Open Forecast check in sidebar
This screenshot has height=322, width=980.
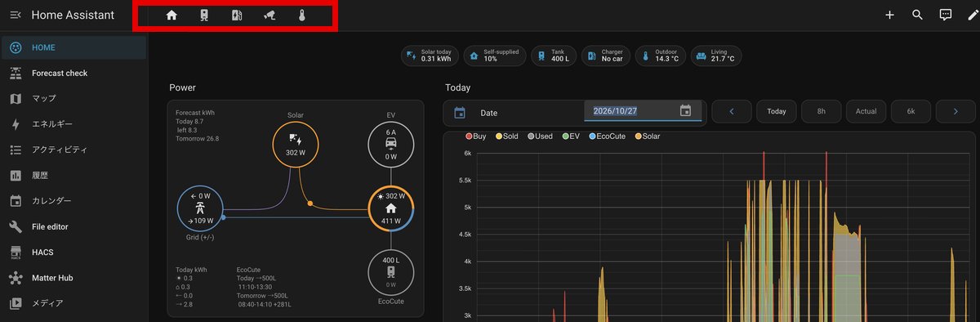tap(74, 73)
